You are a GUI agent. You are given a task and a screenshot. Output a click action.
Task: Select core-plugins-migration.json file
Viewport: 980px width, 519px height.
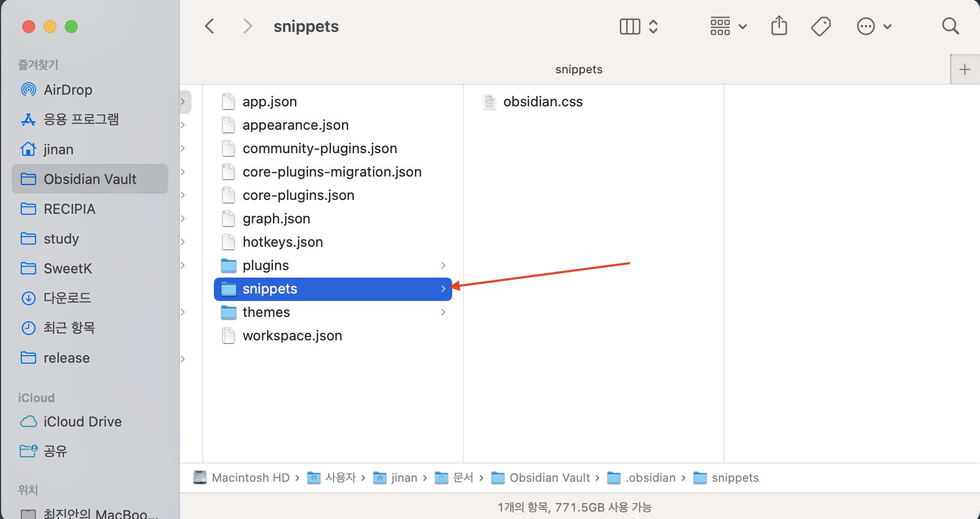pyautogui.click(x=333, y=172)
